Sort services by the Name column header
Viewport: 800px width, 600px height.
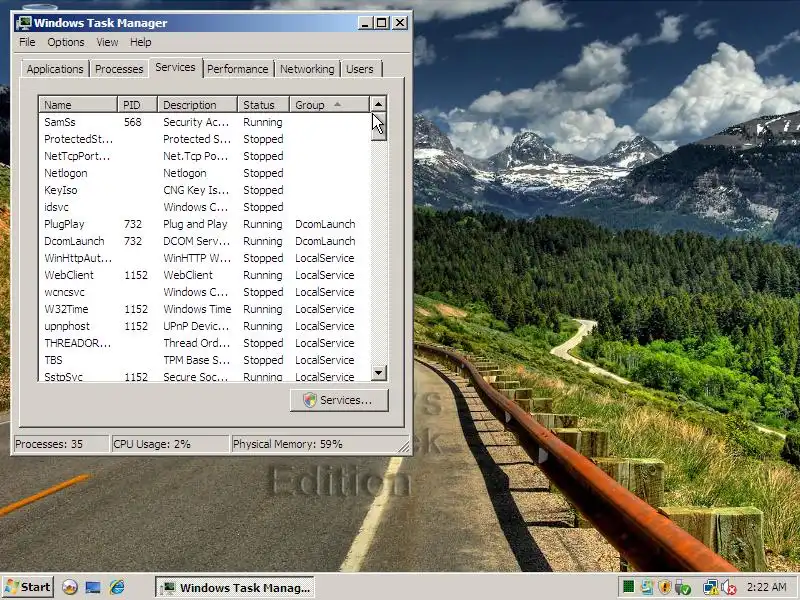(78, 105)
